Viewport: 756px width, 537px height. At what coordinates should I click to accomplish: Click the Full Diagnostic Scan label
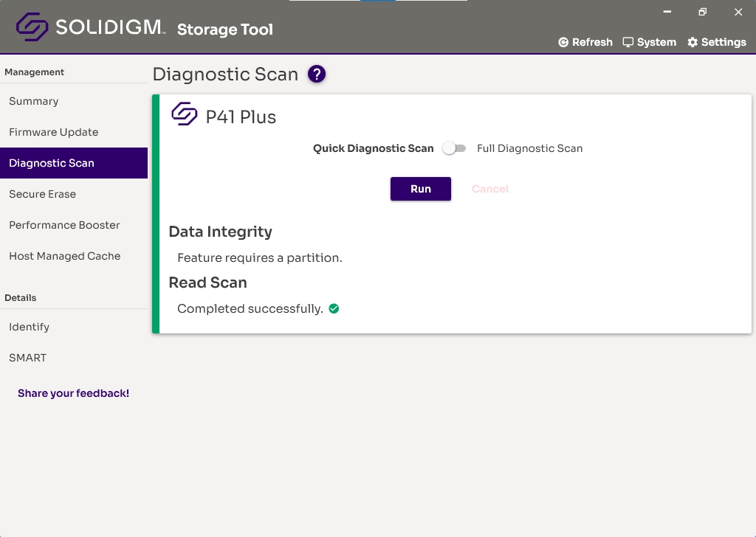pyautogui.click(x=530, y=148)
